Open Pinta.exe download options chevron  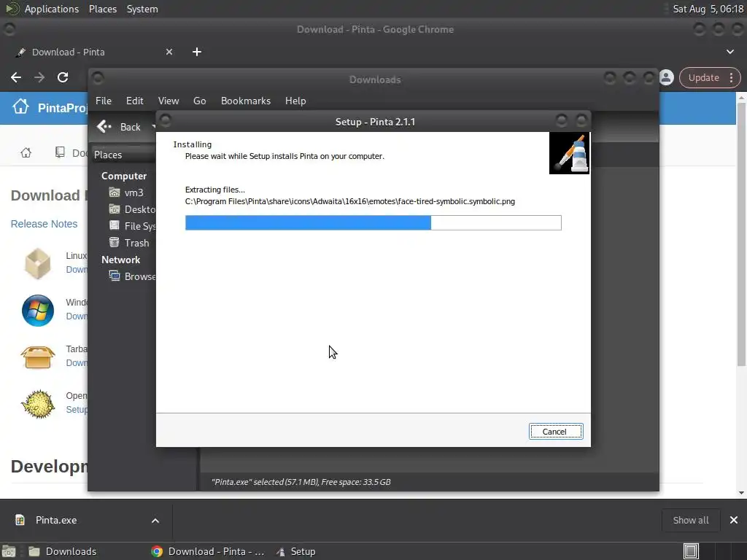pyautogui.click(x=155, y=521)
